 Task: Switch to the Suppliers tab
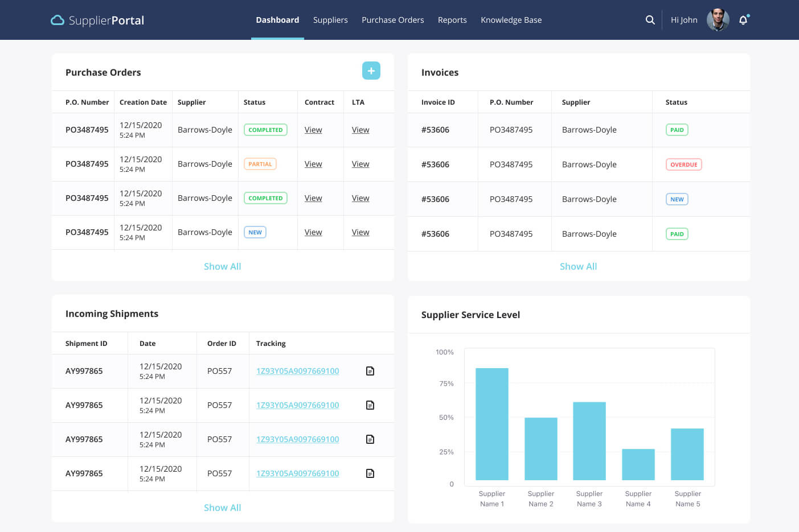330,20
